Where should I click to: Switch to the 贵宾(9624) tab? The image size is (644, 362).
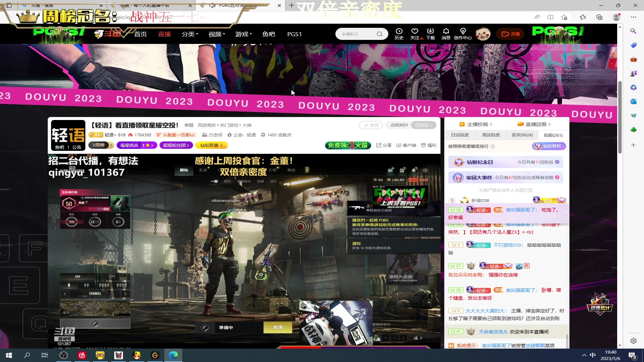pos(522,135)
